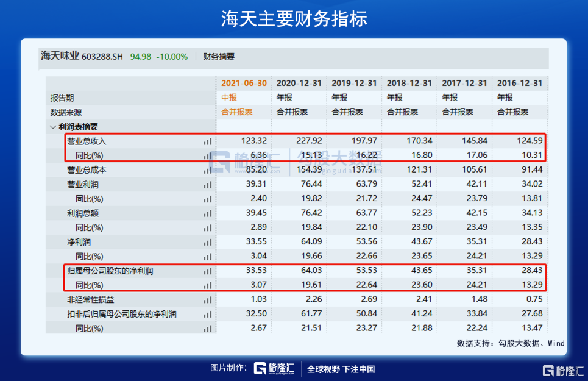Select the 扣非后归属母公司股东的净利润 row label
Viewport: 588px width, 381px height.
coord(122,315)
